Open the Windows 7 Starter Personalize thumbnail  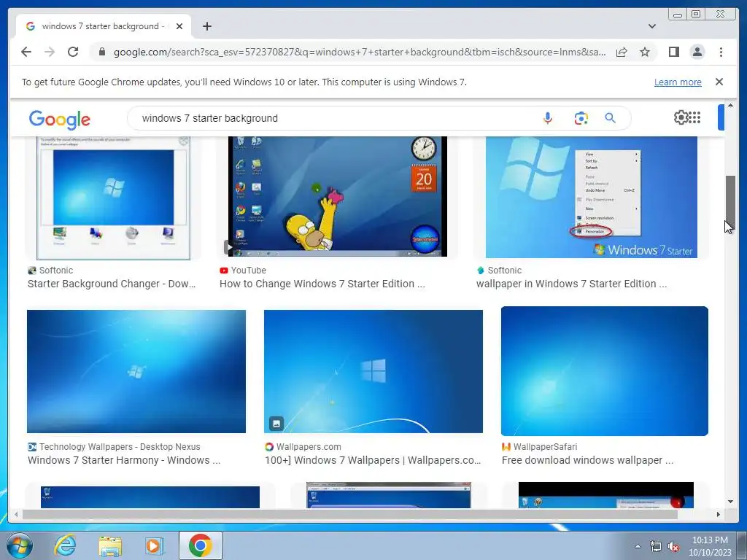[x=591, y=197]
